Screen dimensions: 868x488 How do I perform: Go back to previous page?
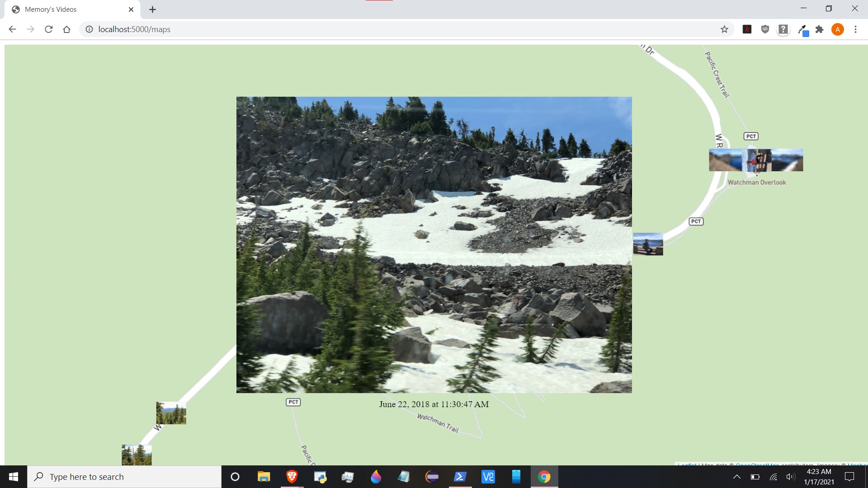click(x=12, y=29)
